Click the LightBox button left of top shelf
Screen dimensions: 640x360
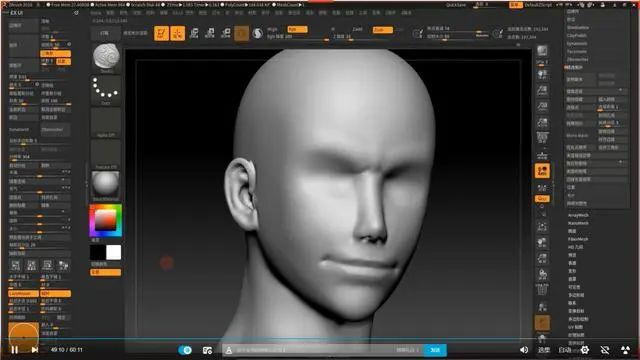tap(105, 33)
